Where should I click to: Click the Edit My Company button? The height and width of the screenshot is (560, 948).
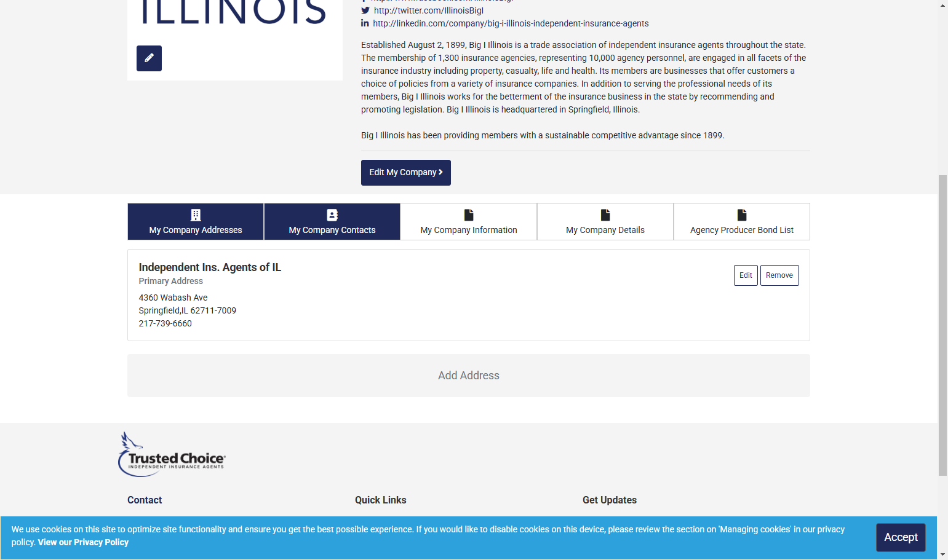[406, 173]
